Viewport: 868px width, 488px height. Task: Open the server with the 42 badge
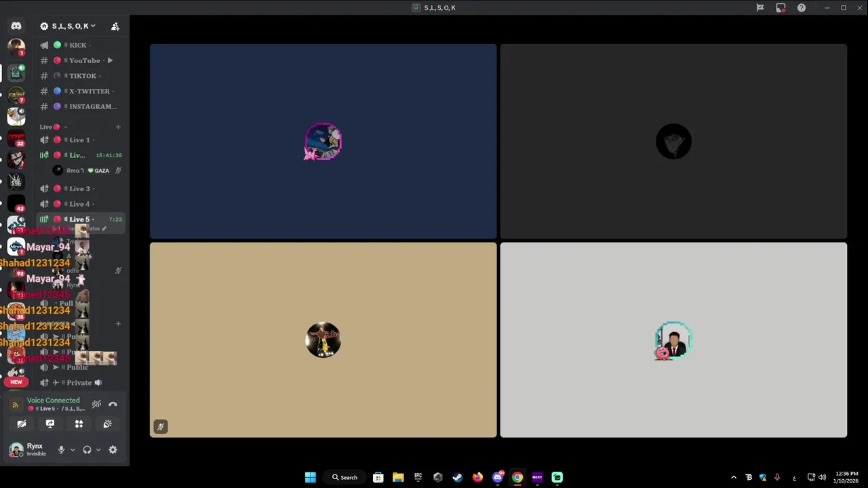(16, 203)
